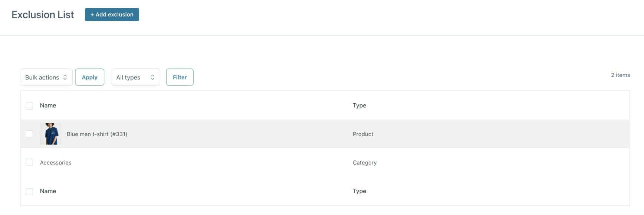Viewport: 644px width, 215px height.
Task: Click the 2 items count label
Action: [x=620, y=75]
